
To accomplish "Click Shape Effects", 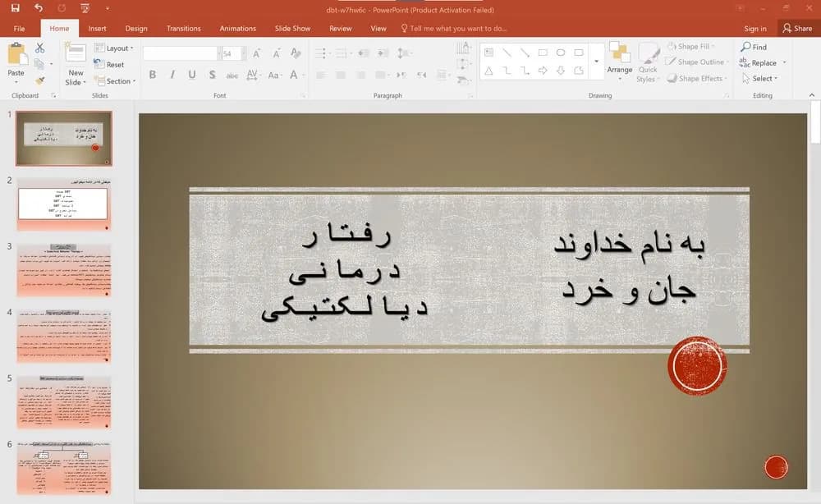I will tap(696, 78).
